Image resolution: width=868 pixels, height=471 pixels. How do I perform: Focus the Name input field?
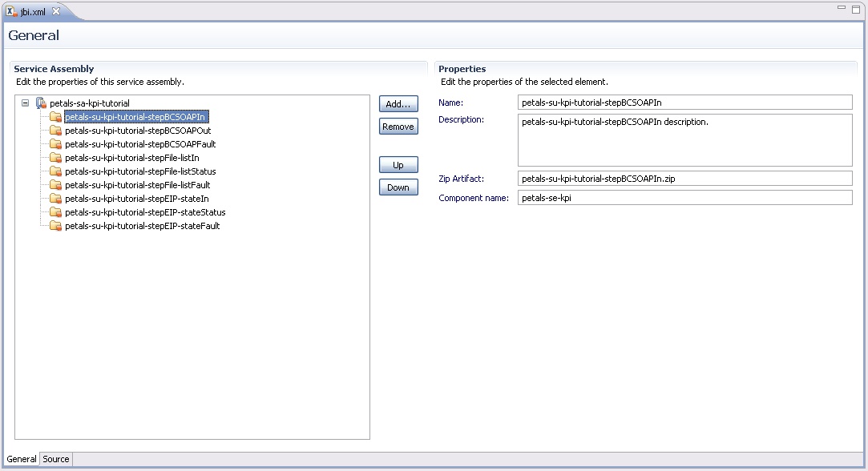pos(684,103)
